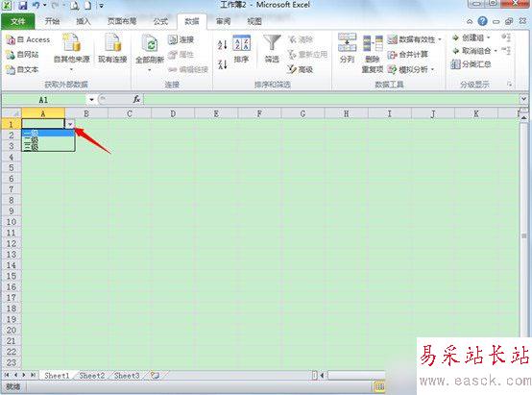This screenshot has width=532, height=395.
Task: Sort ascending with the A-to-Z icon
Action: (x=222, y=44)
